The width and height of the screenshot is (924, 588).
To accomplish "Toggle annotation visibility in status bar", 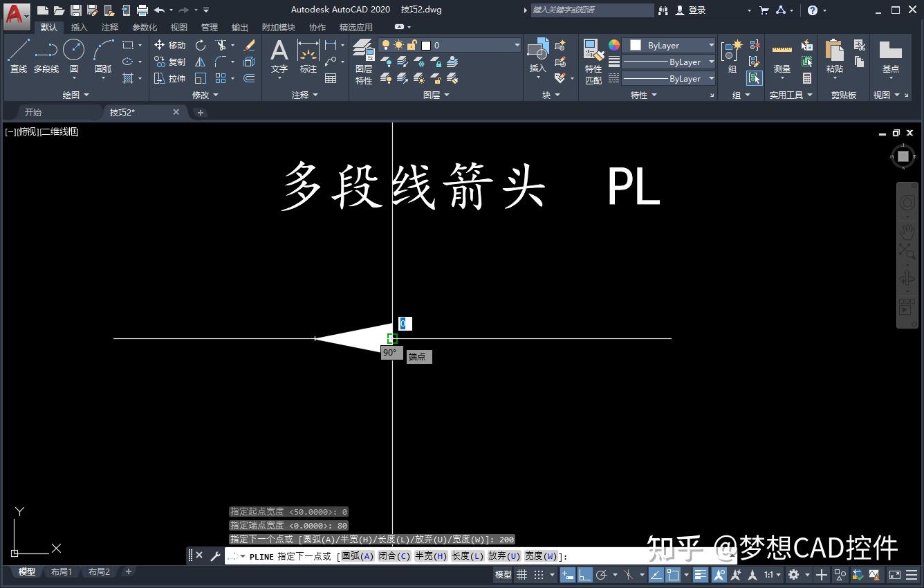I will pyautogui.click(x=719, y=575).
